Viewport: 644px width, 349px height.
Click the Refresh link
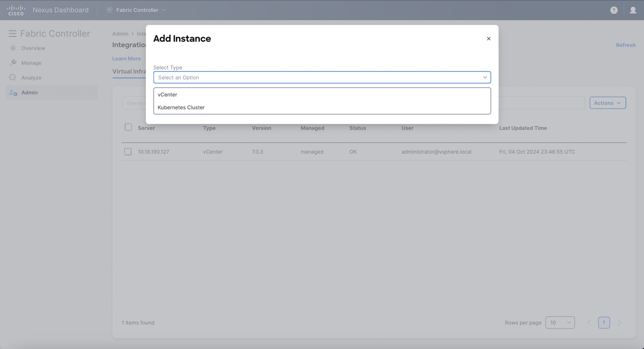click(x=626, y=45)
